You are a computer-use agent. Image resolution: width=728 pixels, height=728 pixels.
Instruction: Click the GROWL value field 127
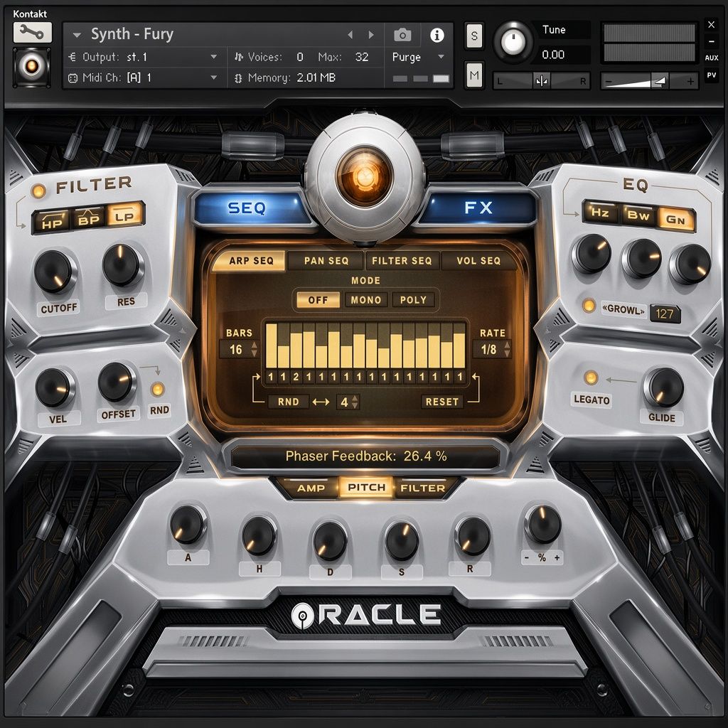[x=665, y=314]
